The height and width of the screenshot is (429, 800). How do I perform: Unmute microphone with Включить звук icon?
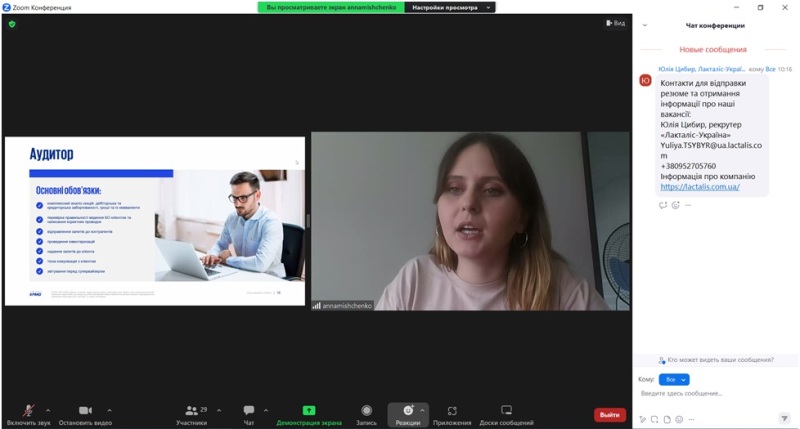pos(29,411)
